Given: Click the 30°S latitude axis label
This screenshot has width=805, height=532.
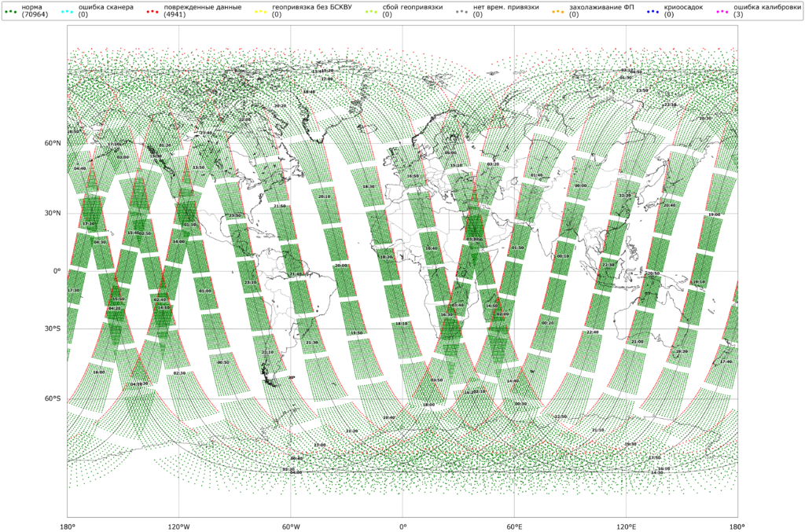Looking at the screenshot, I should (x=52, y=328).
